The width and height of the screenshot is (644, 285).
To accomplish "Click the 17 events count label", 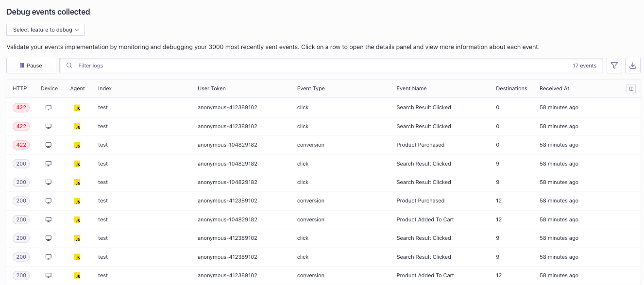I will [x=584, y=65].
